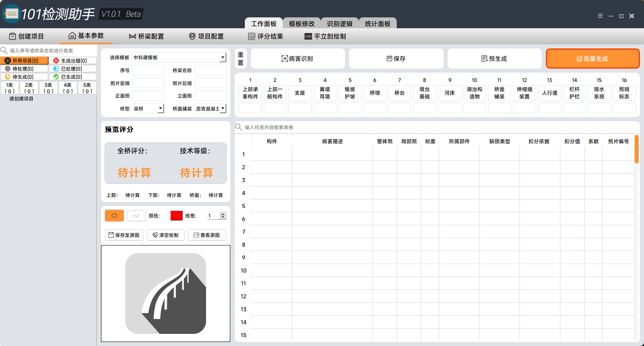Toggle the 生成出错 filter
Screen dimensions: 644x346
73,61
